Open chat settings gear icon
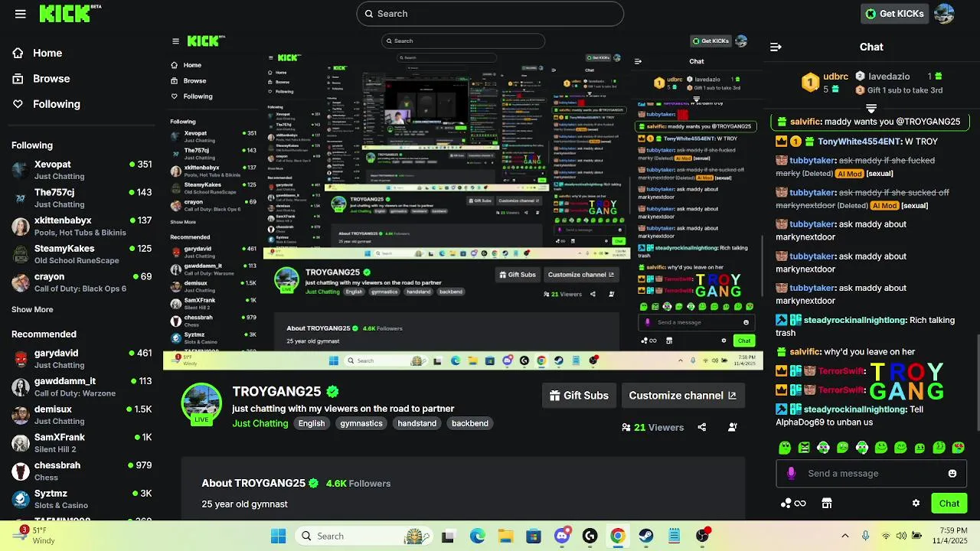980x551 pixels. [916, 504]
